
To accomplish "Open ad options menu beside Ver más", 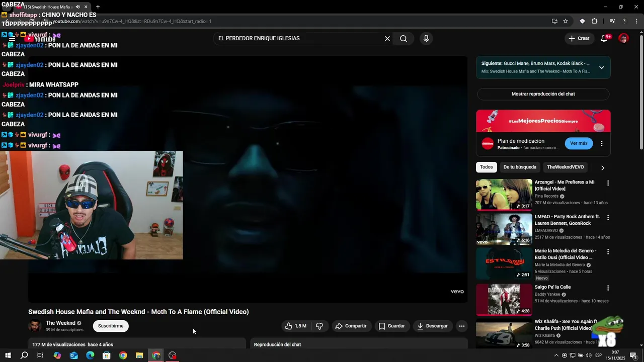I will (x=601, y=144).
